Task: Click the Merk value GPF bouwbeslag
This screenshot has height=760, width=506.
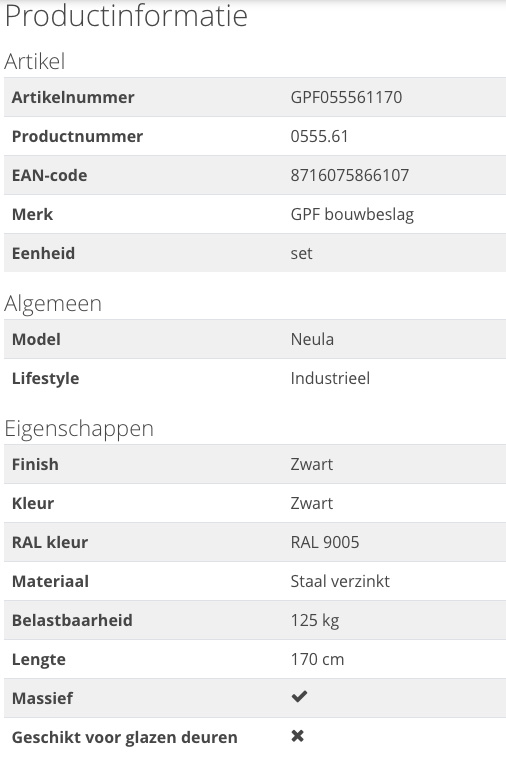Action: [x=352, y=215]
